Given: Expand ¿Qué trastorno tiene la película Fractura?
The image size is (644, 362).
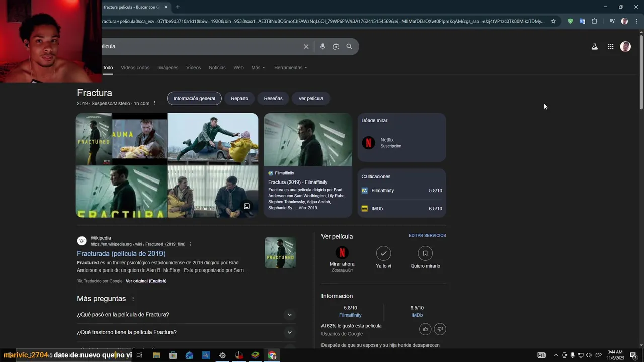Looking at the screenshot, I should (x=186, y=332).
